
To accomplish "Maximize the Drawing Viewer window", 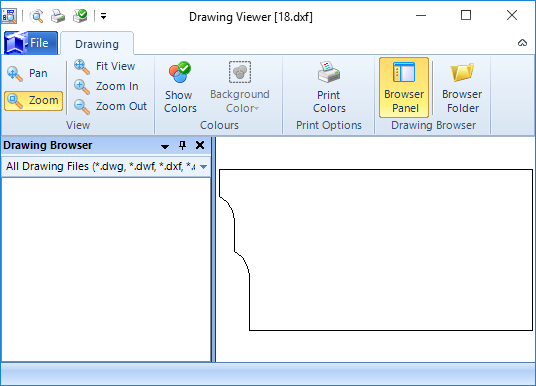I will tap(466, 15).
